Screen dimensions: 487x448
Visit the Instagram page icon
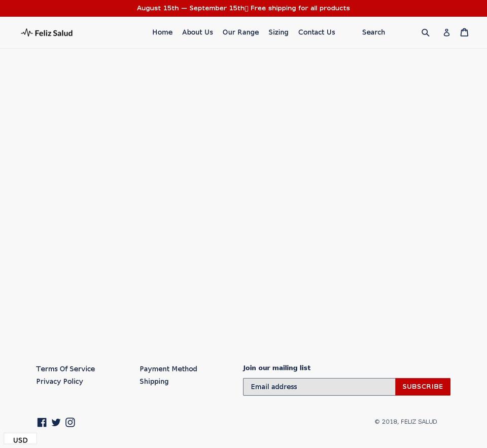coord(70,422)
